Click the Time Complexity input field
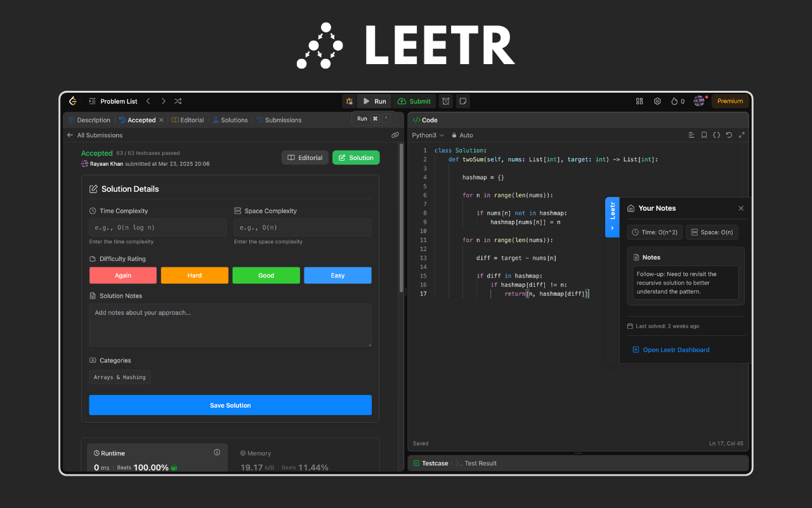The image size is (812, 508). (158, 227)
